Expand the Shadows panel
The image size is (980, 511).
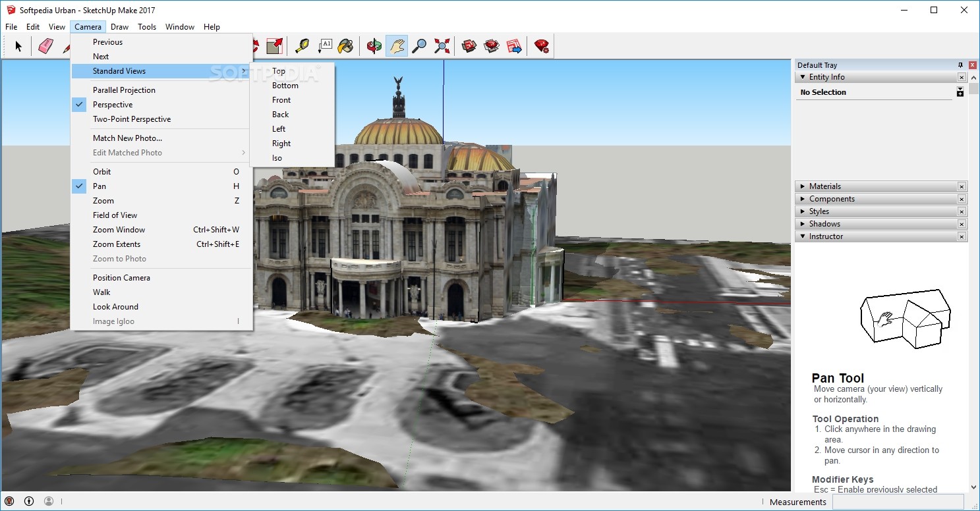(803, 224)
